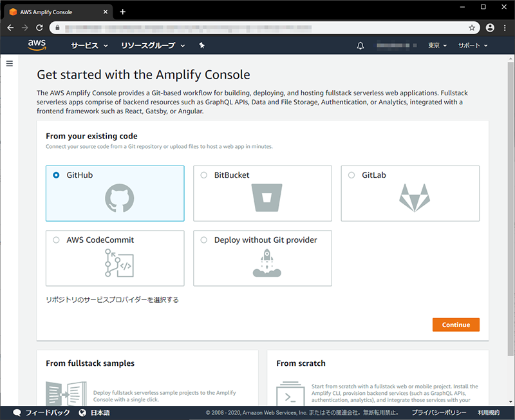This screenshot has width=515, height=420.
Task: Reload the page with the refresh icon
Action: [39, 28]
